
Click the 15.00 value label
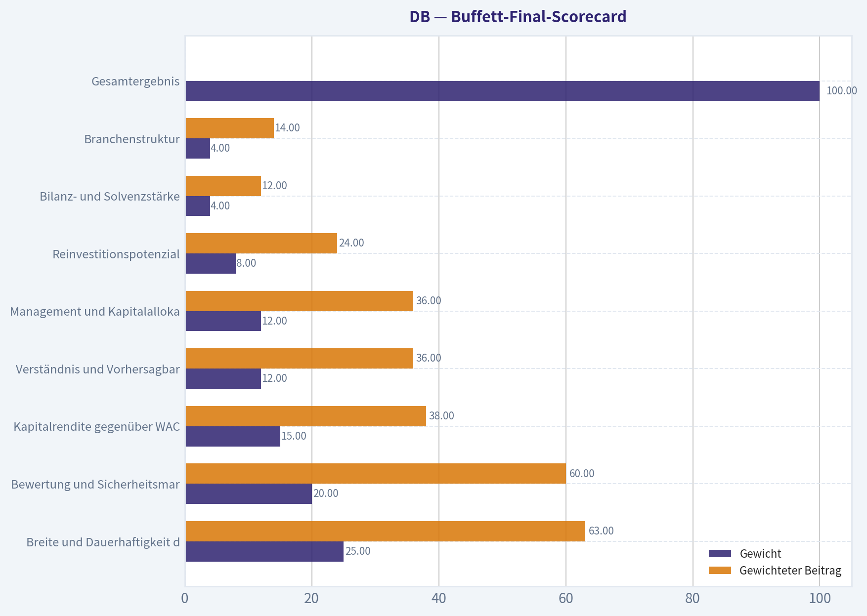[x=294, y=436]
